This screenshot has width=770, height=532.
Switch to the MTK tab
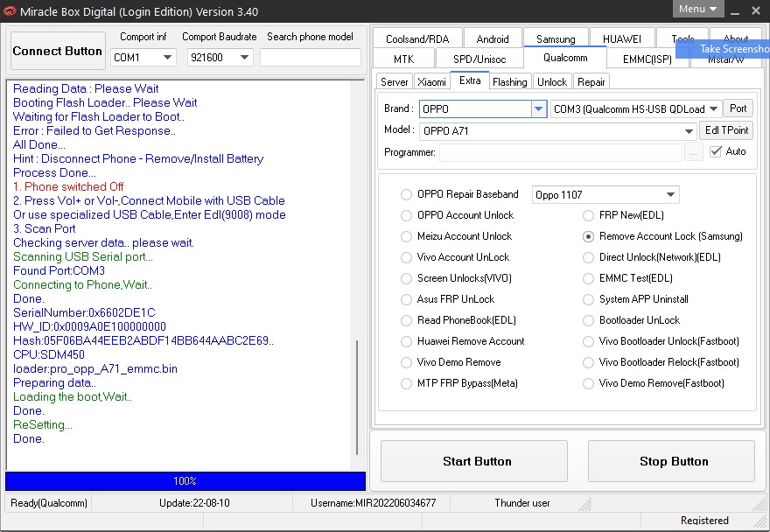403,59
